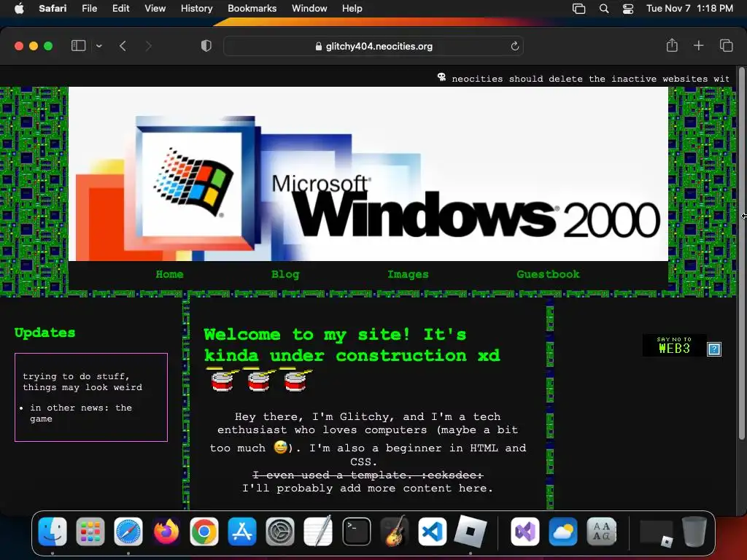The width and height of the screenshot is (747, 560).
Task: Open System Settings gear in the Dock
Action: (280, 532)
